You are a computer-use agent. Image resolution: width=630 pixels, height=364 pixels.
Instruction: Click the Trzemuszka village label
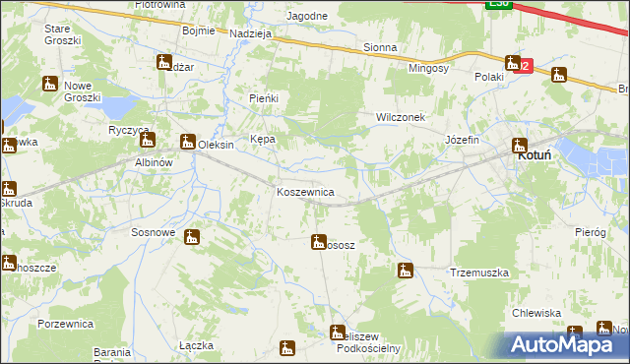point(479,273)
